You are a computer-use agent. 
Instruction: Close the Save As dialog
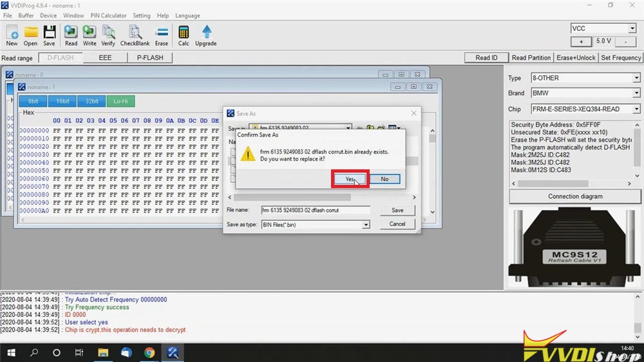click(413, 113)
